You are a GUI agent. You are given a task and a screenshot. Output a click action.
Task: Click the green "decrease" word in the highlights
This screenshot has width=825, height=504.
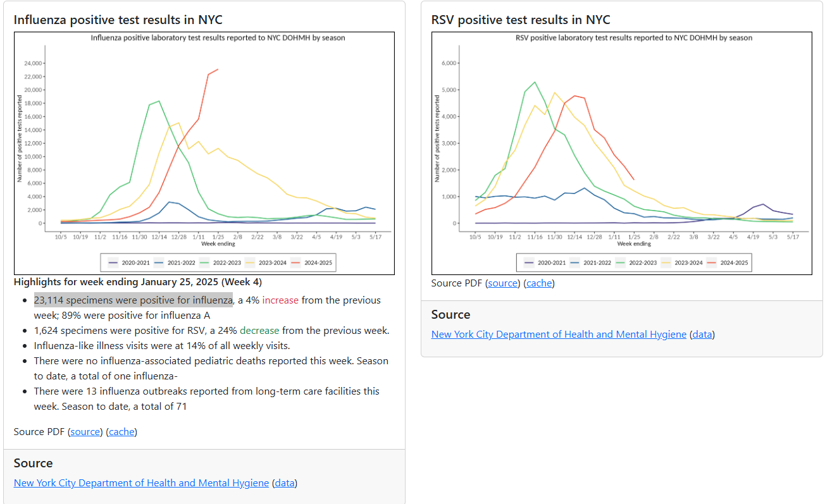[259, 331]
